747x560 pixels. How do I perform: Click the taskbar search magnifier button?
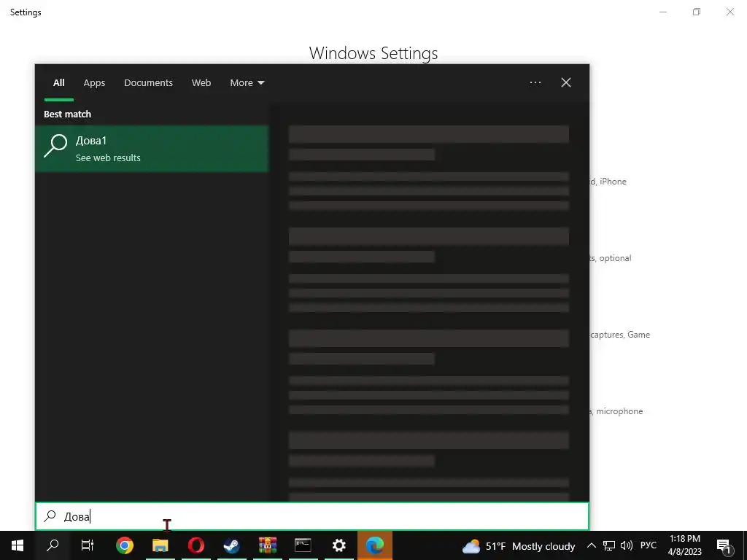pyautogui.click(x=53, y=545)
